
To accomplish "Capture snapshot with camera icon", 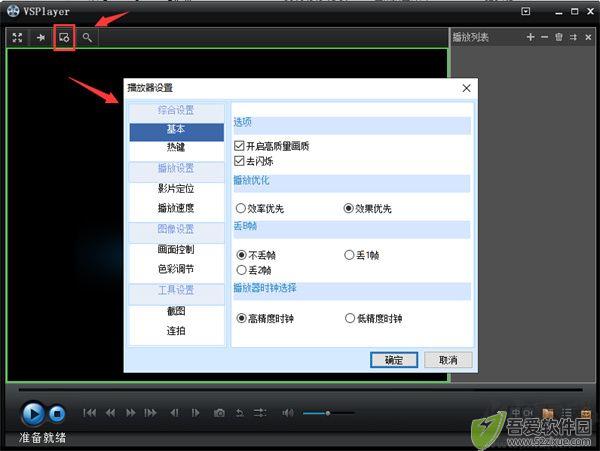I will click(219, 413).
